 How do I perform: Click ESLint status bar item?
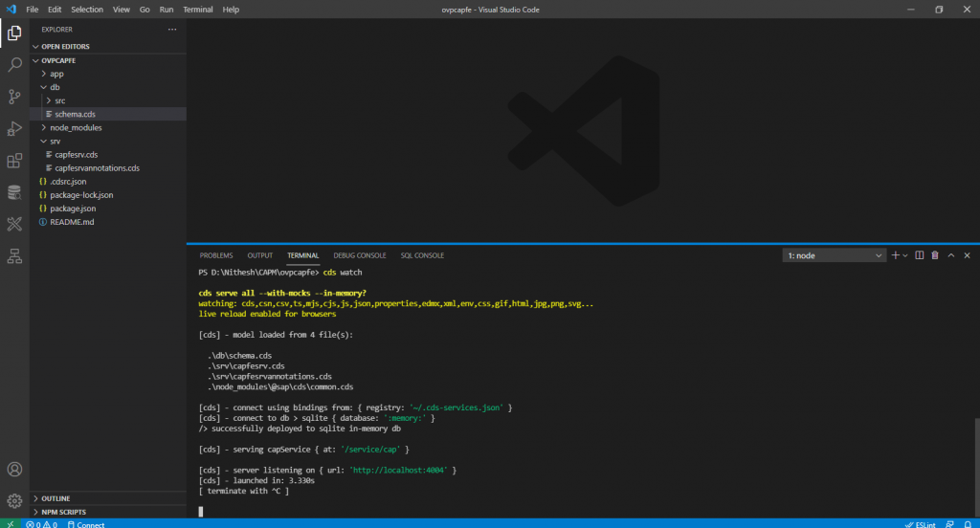920,524
